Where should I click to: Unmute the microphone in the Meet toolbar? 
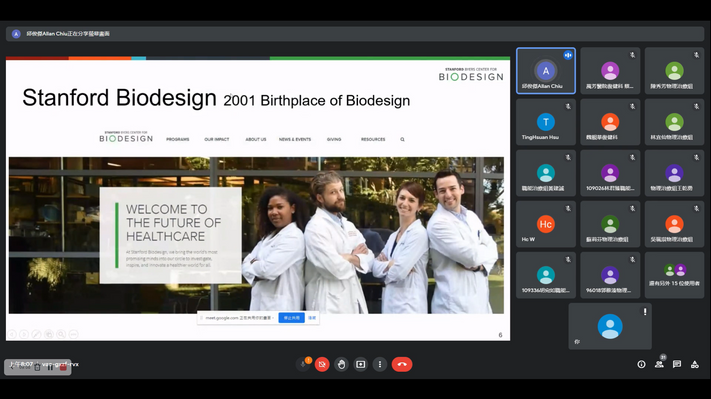303,365
